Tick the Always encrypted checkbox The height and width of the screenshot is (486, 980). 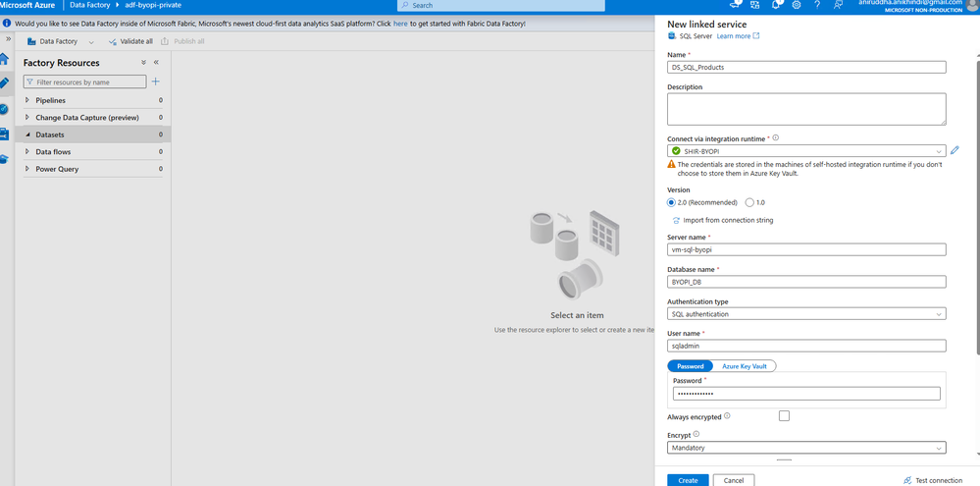[784, 416]
